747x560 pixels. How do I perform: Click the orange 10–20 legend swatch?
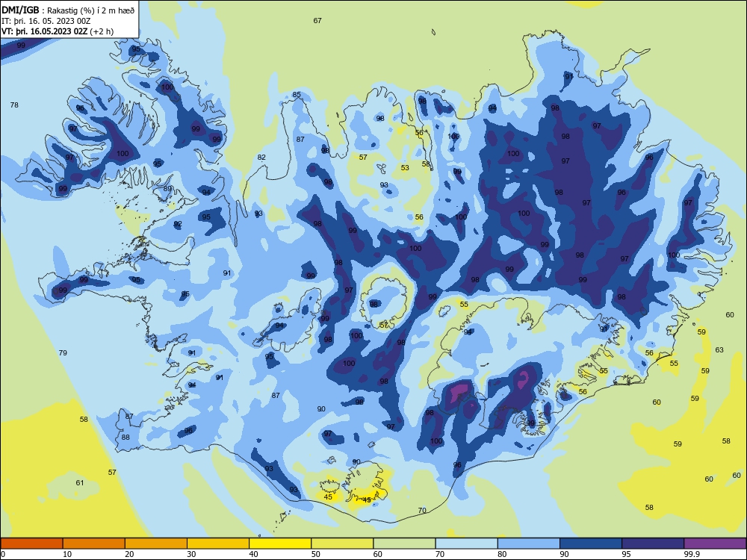(x=94, y=544)
